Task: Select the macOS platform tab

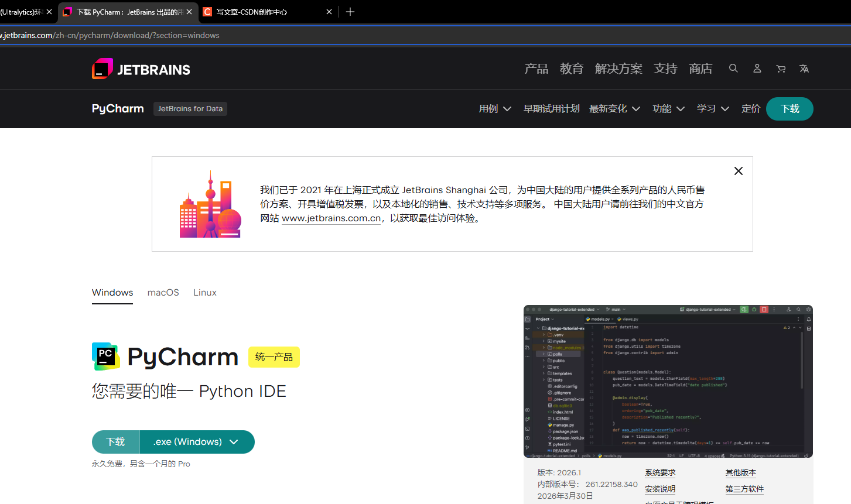Action: coord(163,293)
